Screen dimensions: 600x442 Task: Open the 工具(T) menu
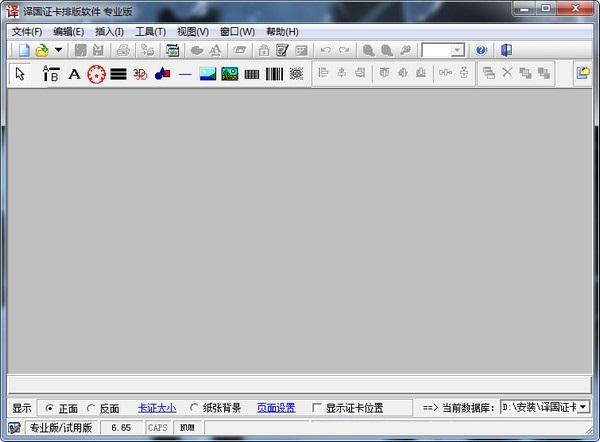(x=150, y=31)
